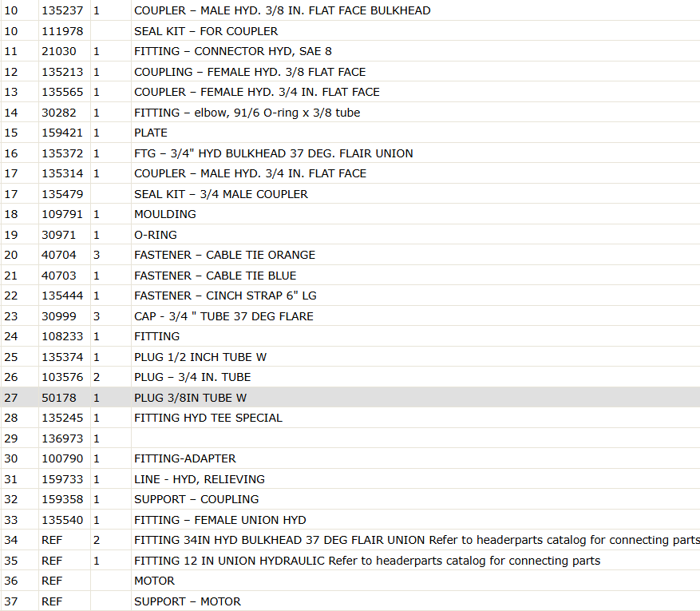The width and height of the screenshot is (700, 611).
Task: Click part number 135237 in row 10
Action: pos(62,10)
